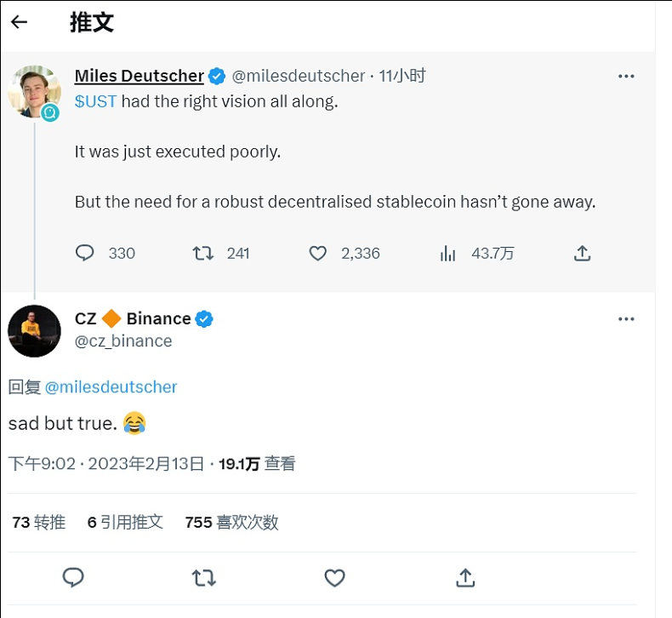Open more options on Miles Deutscher's tweet
This screenshot has height=618, width=672.
[x=626, y=76]
